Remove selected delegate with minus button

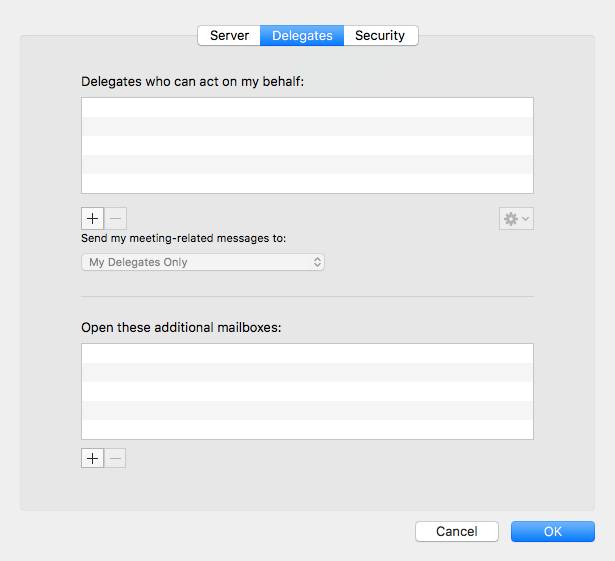[x=116, y=218]
